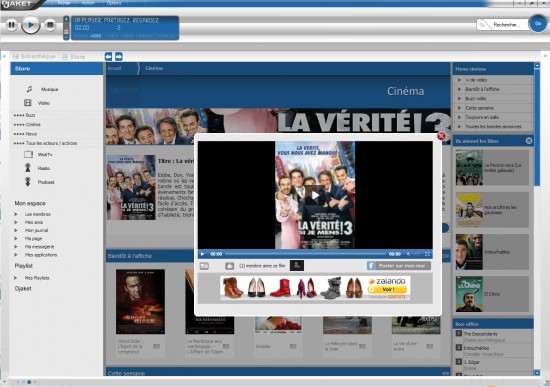This screenshot has height=387, width=550.
Task: Open Nos ancêtres les gauloises thumbnail
Action: (x=469, y=210)
